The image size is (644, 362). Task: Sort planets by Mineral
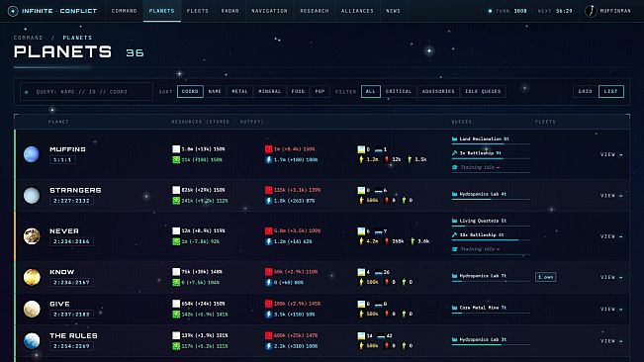tap(270, 92)
